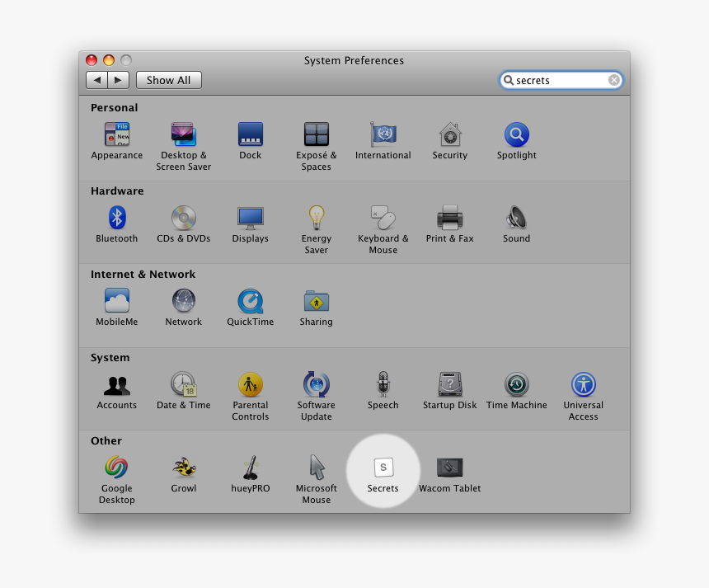Clear the search field with the X button
709x588 pixels.
(x=613, y=80)
